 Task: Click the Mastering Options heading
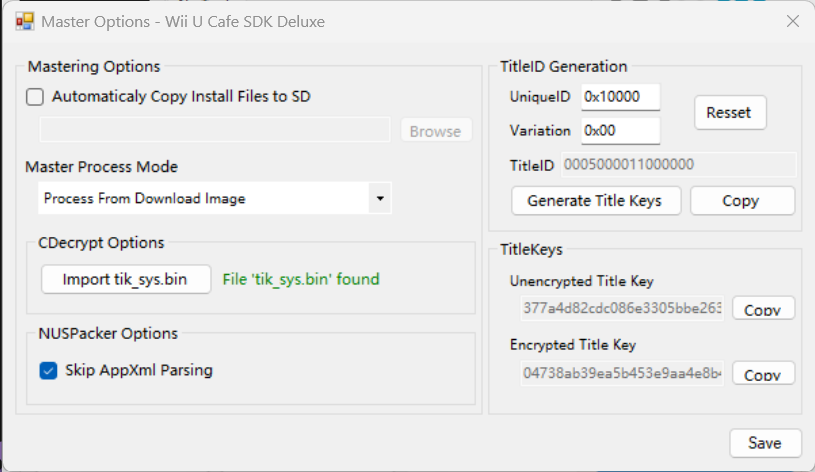pos(94,67)
